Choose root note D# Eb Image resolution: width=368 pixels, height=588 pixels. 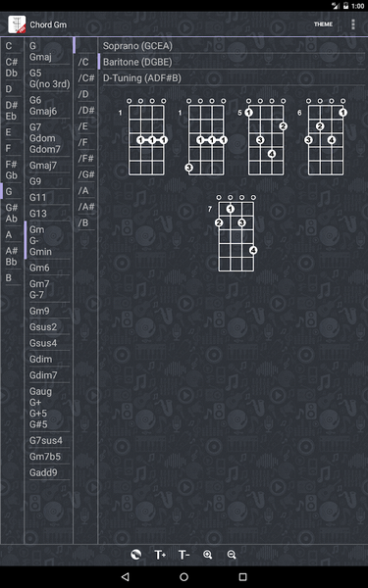12,111
